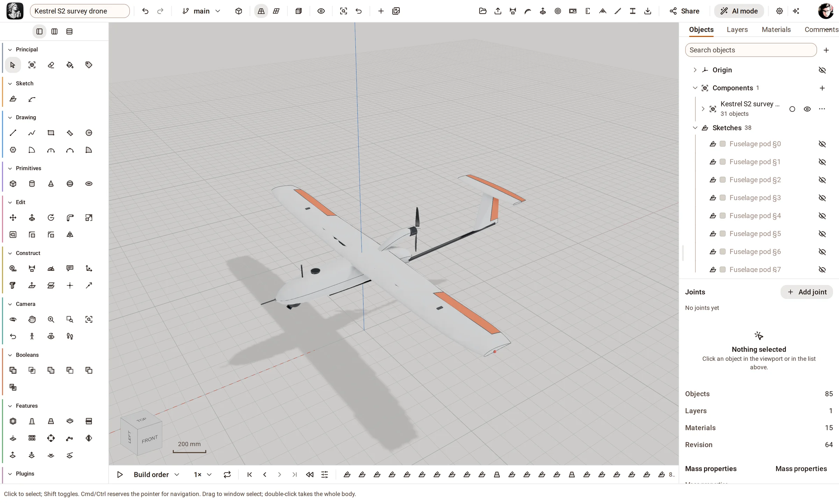The image size is (839, 504).
Task: Select the Objects tab
Action: pyautogui.click(x=701, y=30)
